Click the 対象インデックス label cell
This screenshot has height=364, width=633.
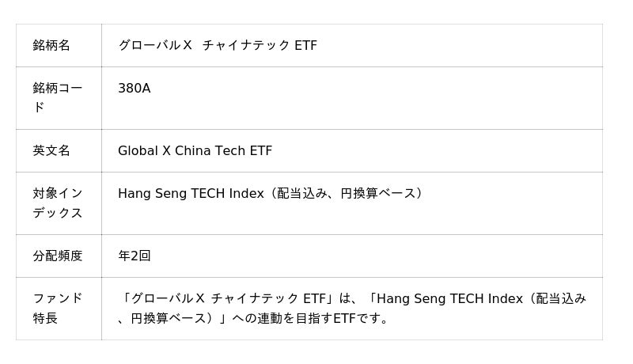pyautogui.click(x=57, y=203)
